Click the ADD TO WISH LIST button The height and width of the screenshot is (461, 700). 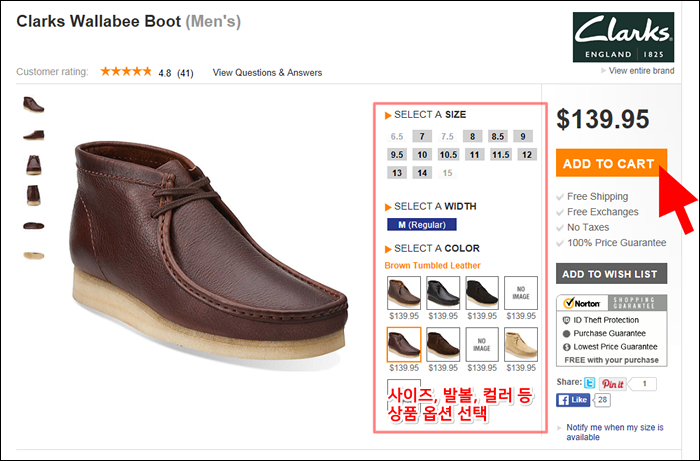pyautogui.click(x=611, y=274)
